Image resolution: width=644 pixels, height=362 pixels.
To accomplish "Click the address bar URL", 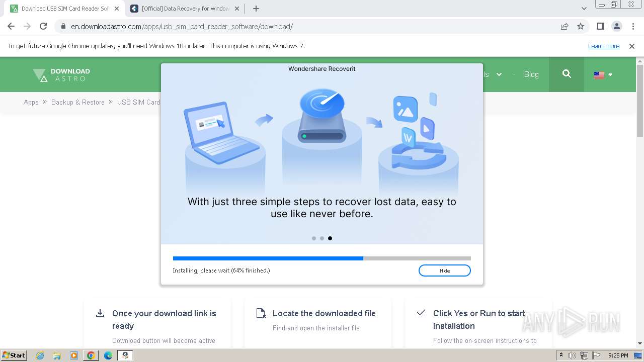I will [x=182, y=27].
